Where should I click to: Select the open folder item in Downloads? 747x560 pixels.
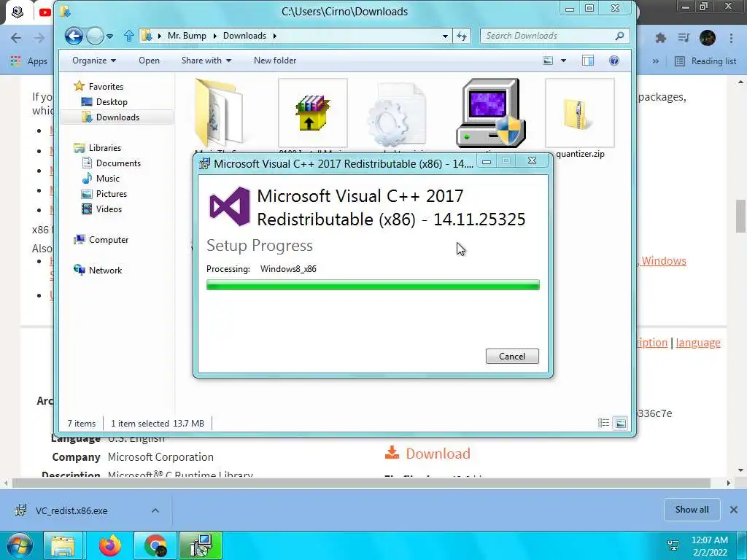(x=218, y=113)
